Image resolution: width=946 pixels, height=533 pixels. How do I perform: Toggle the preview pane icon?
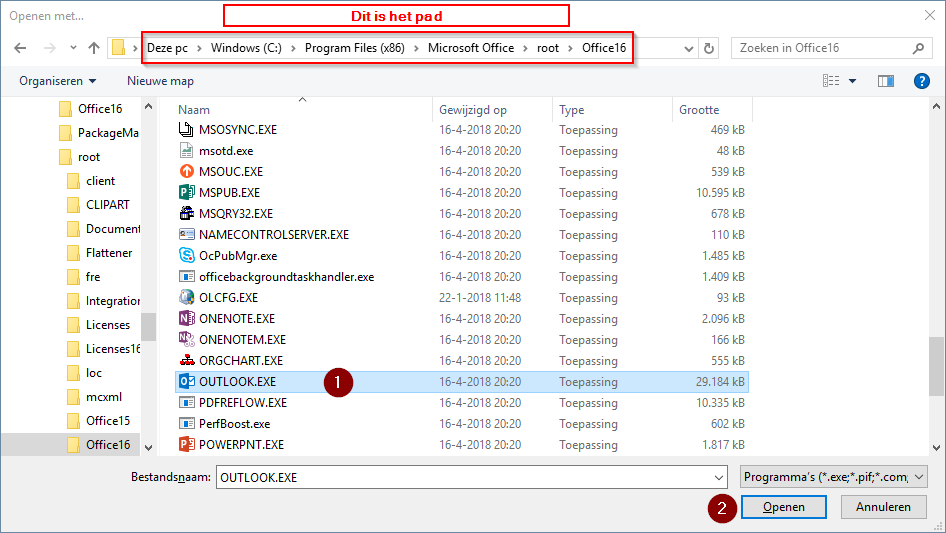coord(886,81)
